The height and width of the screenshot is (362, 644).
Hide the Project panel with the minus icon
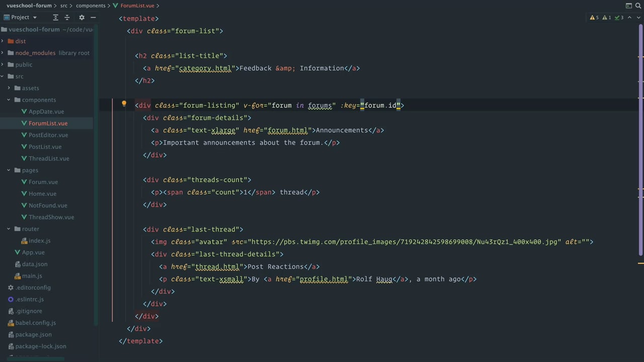[93, 17]
